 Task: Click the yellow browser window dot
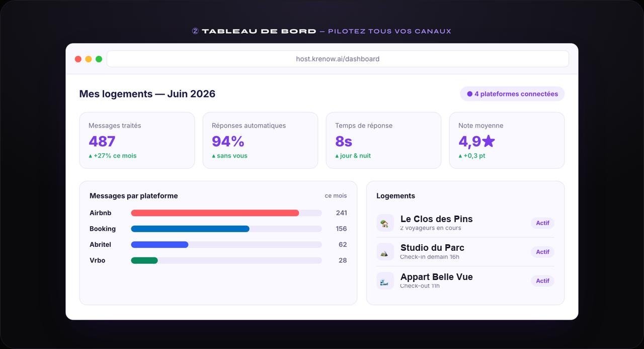pyautogui.click(x=89, y=59)
